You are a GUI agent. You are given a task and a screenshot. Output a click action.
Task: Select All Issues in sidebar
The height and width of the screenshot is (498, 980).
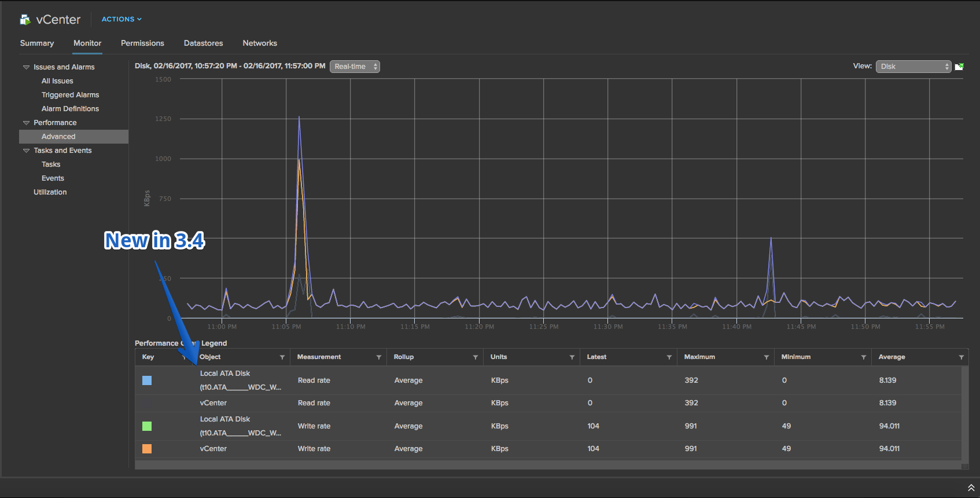[57, 81]
